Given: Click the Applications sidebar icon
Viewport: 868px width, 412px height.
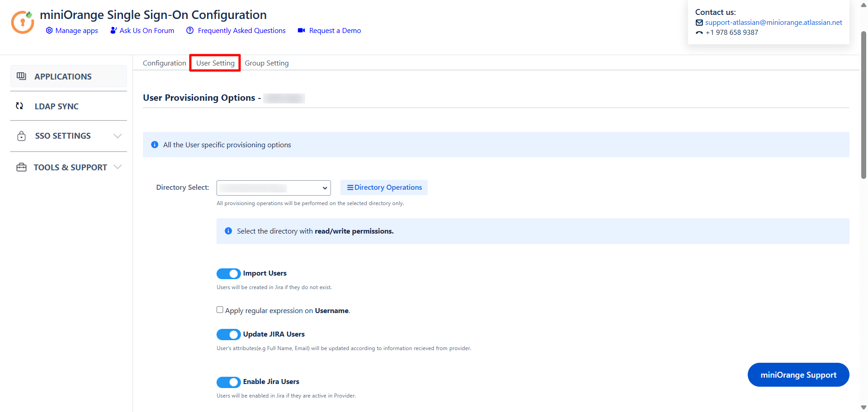Looking at the screenshot, I should click(21, 76).
